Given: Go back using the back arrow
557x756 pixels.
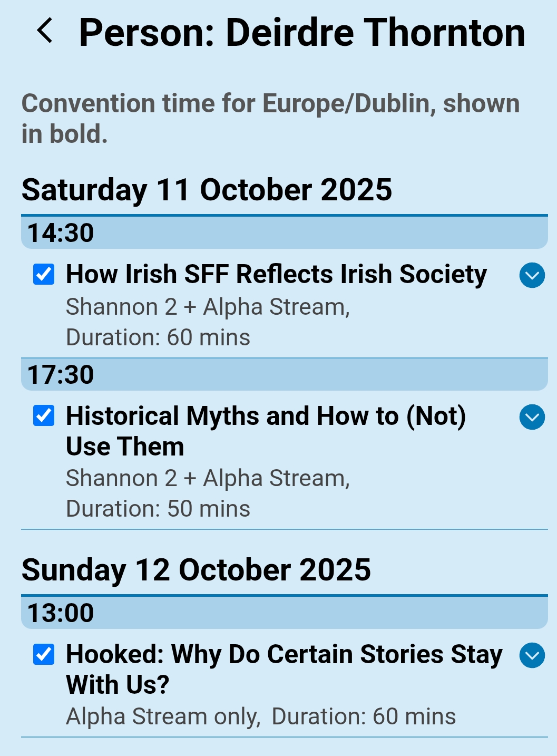Looking at the screenshot, I should 45,31.
